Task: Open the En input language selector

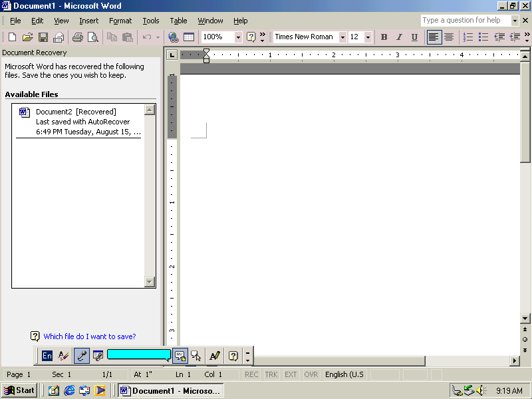Action: pyautogui.click(x=47, y=356)
